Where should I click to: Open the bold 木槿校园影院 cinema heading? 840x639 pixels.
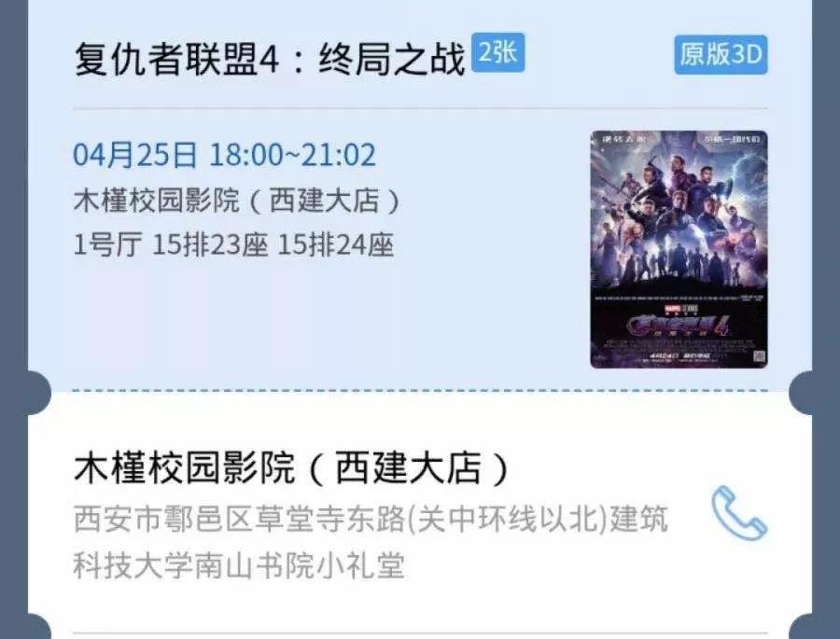click(x=291, y=467)
